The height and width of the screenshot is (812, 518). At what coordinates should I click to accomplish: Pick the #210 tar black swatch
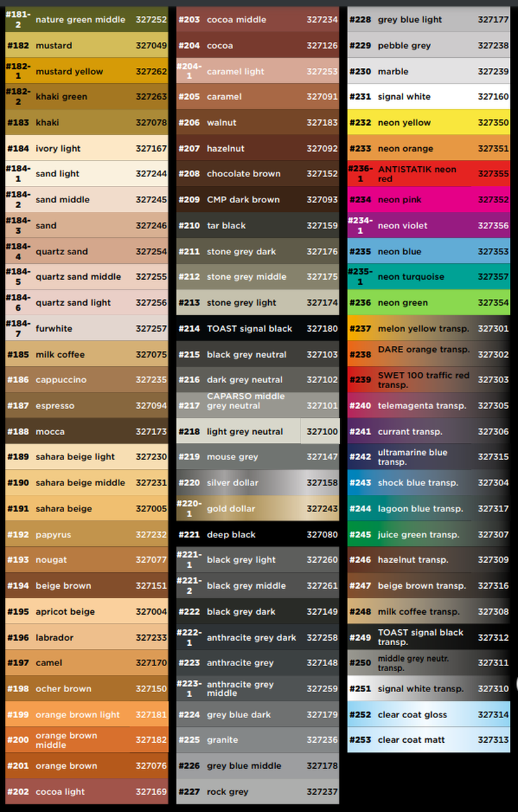(x=257, y=225)
